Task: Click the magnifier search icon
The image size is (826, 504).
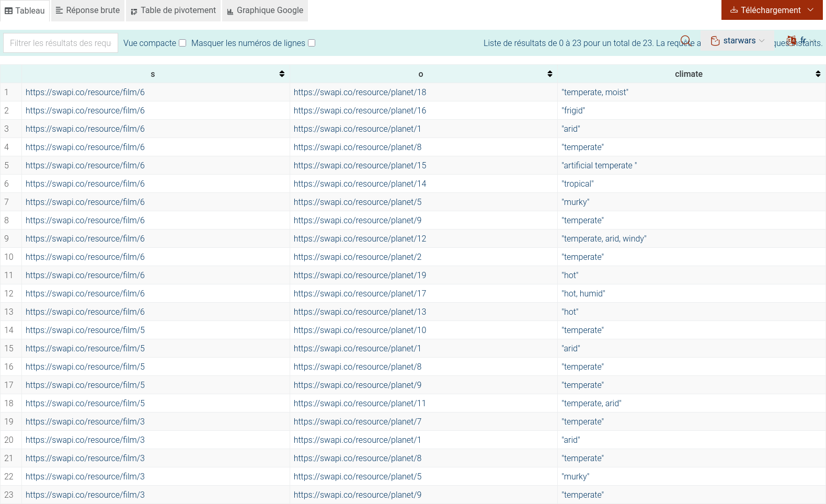Action: (x=685, y=41)
